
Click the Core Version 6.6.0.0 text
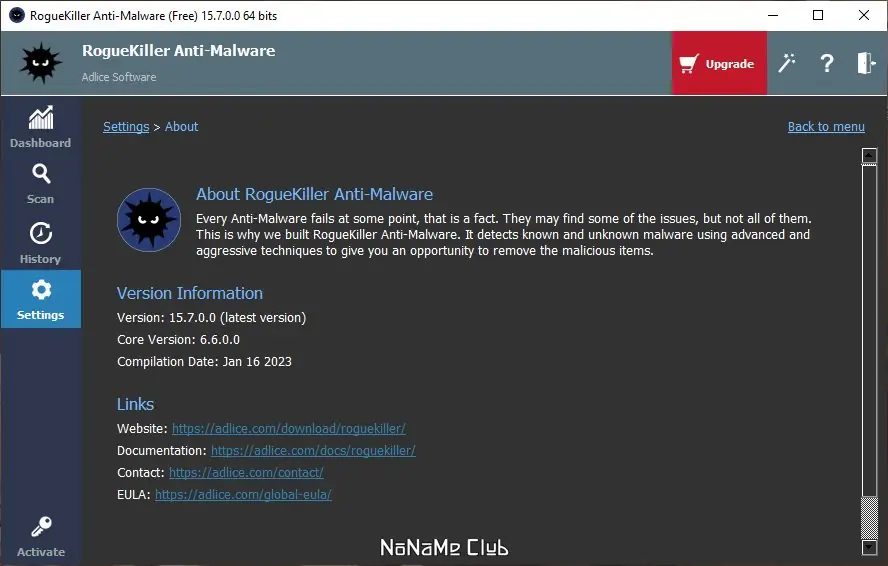178,339
